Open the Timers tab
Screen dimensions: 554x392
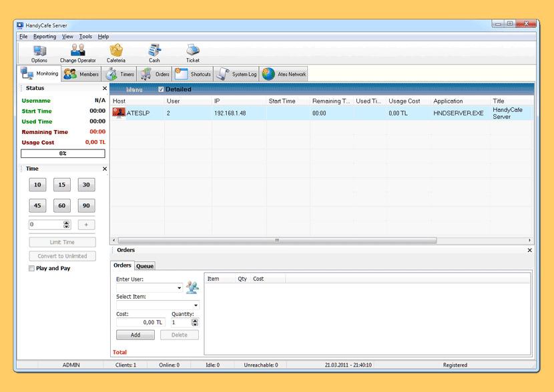point(119,74)
